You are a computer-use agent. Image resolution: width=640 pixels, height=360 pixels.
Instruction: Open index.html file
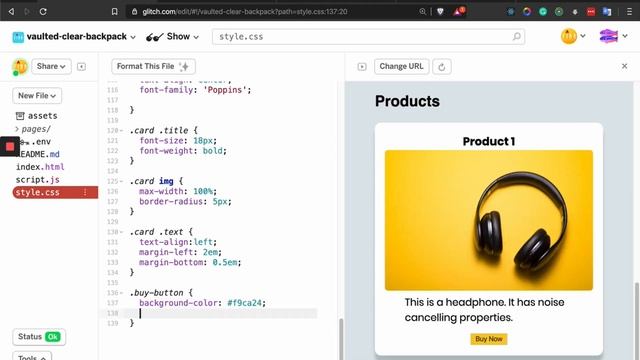pyautogui.click(x=40, y=167)
